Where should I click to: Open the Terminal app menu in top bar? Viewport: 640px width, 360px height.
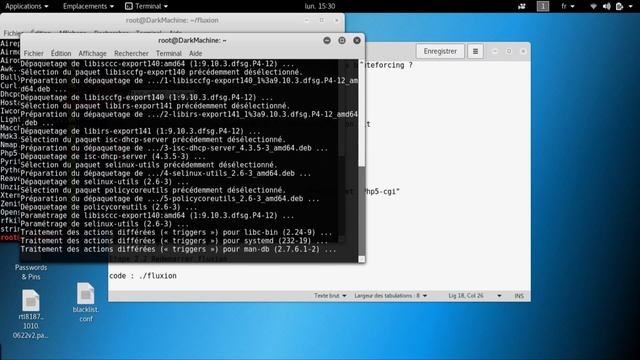(x=146, y=6)
